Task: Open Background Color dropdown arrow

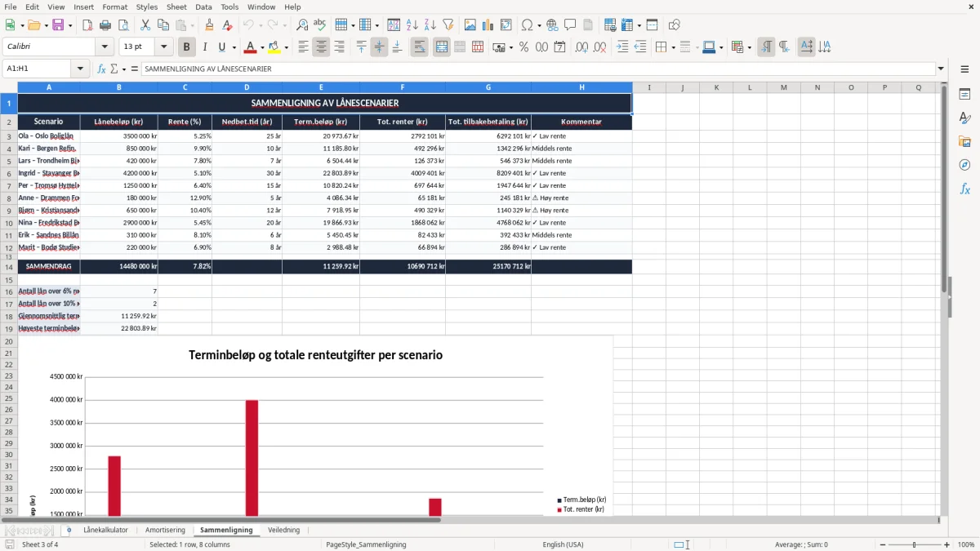Action: click(286, 47)
